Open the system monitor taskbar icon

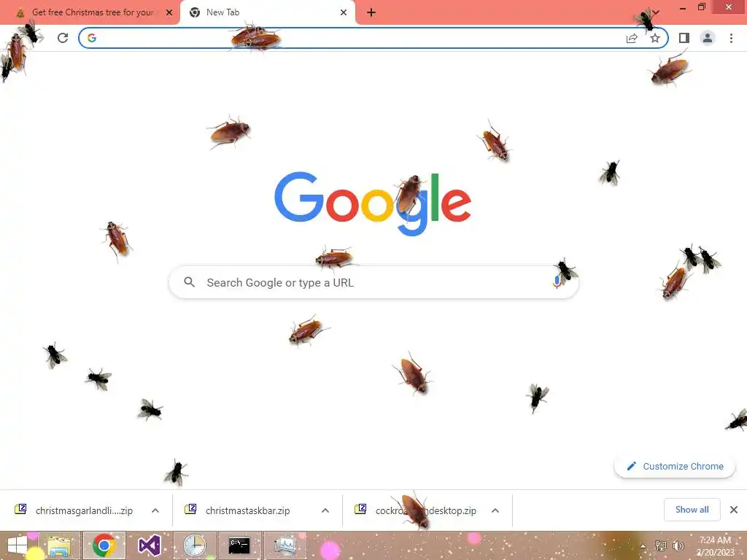coord(285,545)
